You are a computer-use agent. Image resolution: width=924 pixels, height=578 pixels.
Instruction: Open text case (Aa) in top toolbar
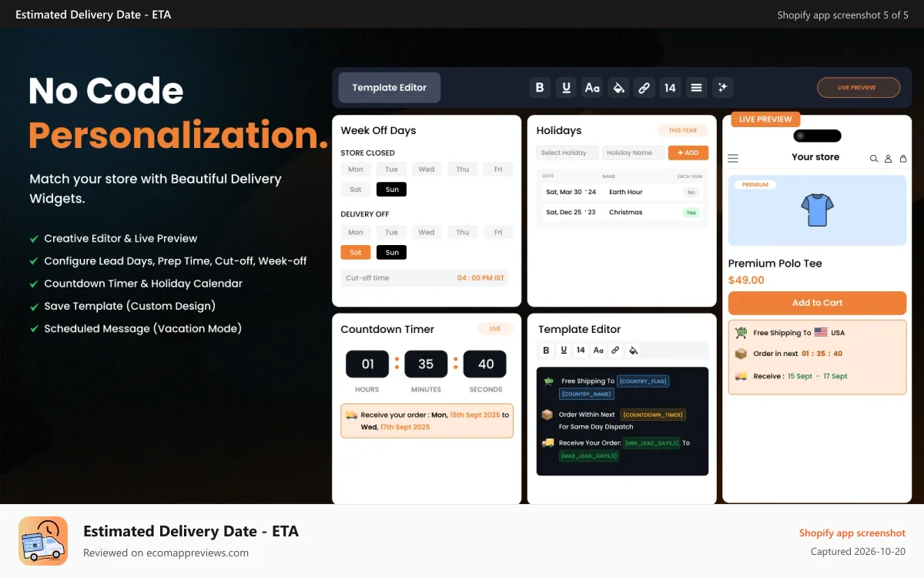592,88
